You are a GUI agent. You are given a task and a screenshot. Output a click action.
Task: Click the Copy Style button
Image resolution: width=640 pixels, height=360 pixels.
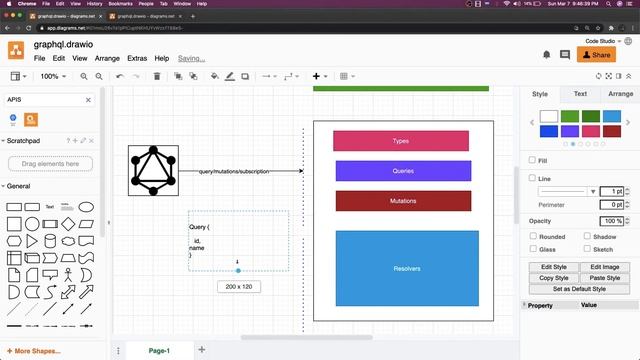(554, 278)
